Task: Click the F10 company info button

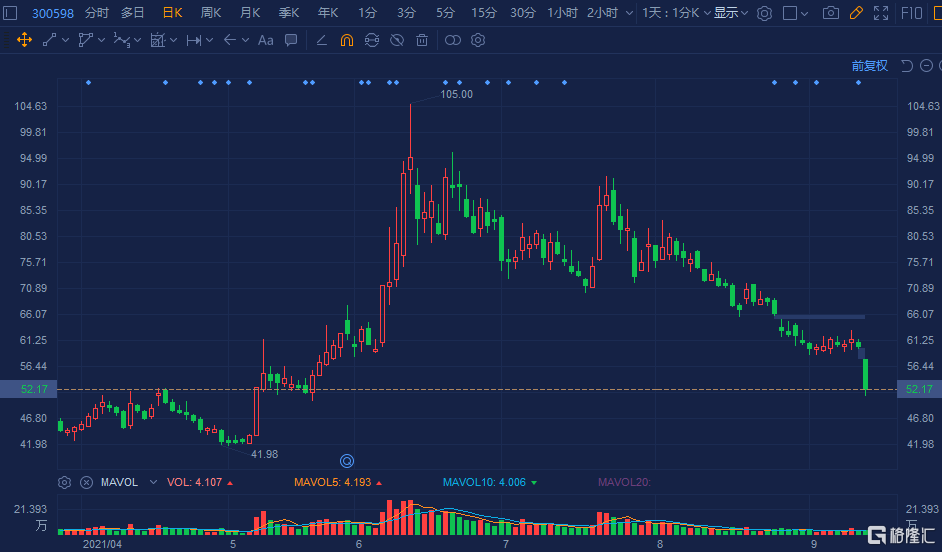Action: point(912,13)
